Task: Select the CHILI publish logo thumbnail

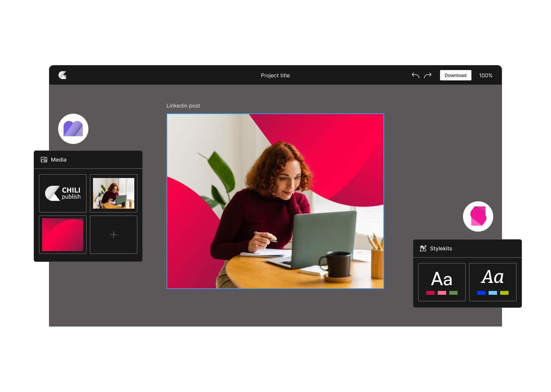Action: click(63, 193)
